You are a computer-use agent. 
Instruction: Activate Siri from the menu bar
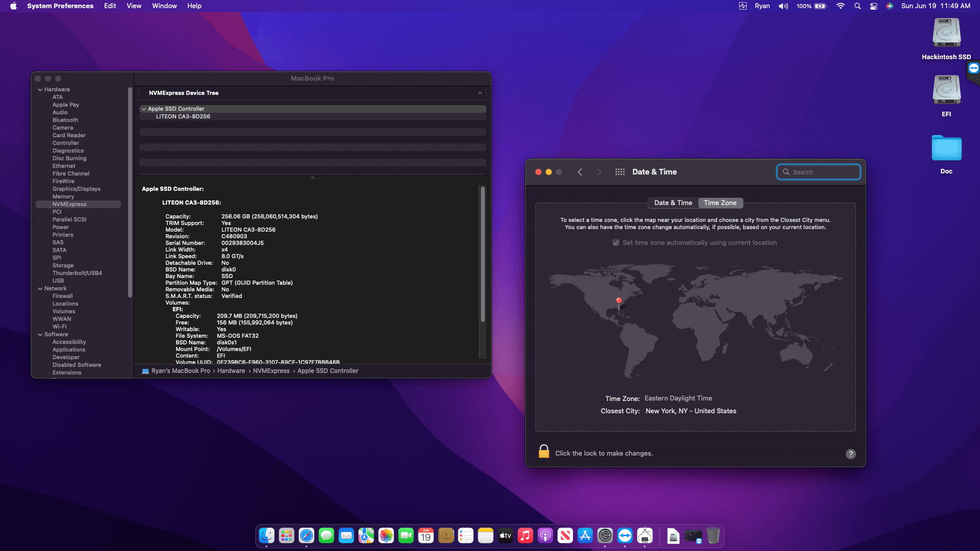[890, 6]
